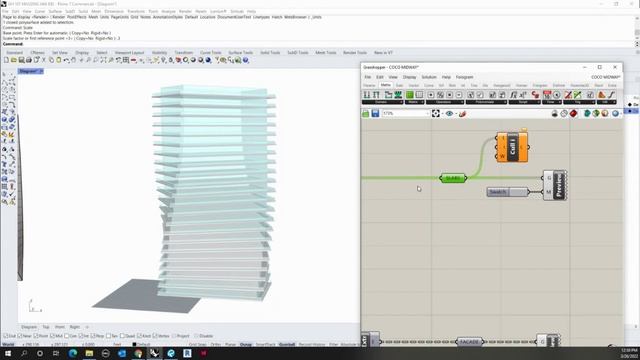Click the shaded preview teal icon
The height and width of the screenshot is (360, 640).
click(587, 113)
